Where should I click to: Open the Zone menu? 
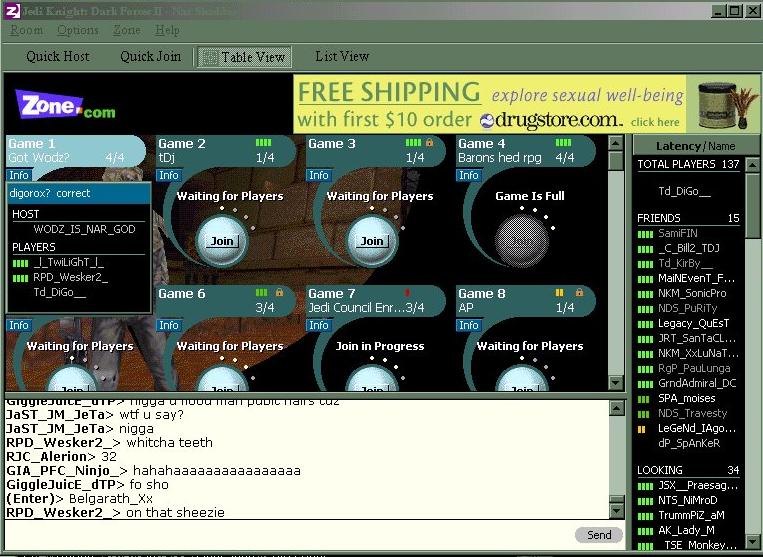[127, 30]
